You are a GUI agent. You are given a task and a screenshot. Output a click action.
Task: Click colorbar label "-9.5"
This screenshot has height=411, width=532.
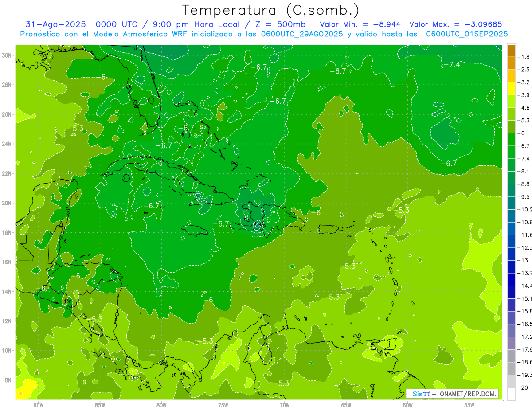point(524,197)
